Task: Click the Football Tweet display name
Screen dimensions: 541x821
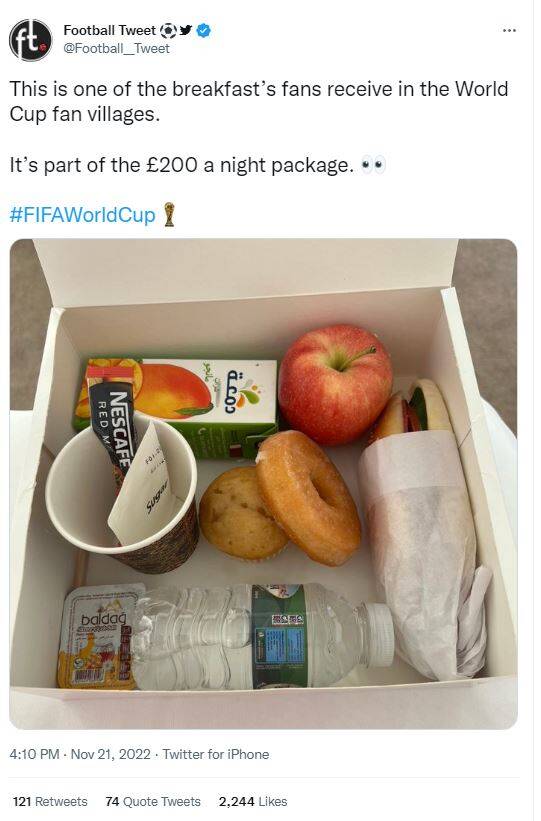Action: click(x=109, y=31)
